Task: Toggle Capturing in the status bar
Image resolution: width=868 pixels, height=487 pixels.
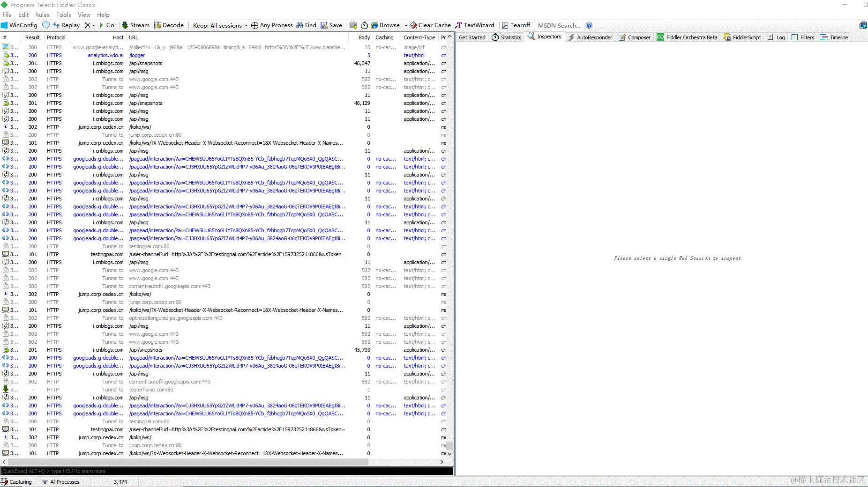Action: click(17, 482)
